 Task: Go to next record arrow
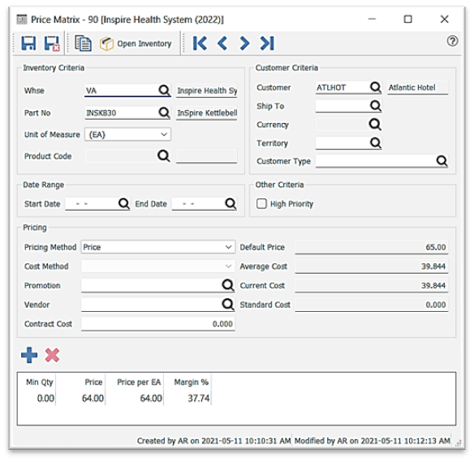[x=244, y=43]
